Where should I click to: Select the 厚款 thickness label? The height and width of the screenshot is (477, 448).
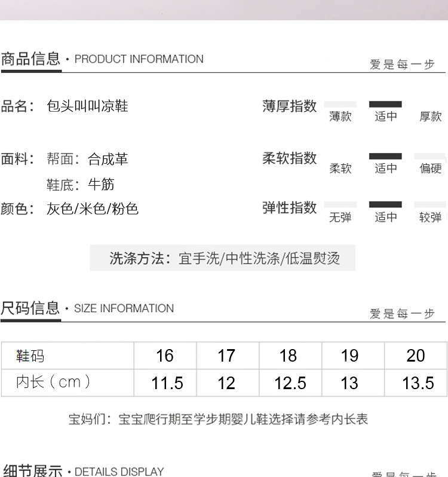tap(430, 117)
